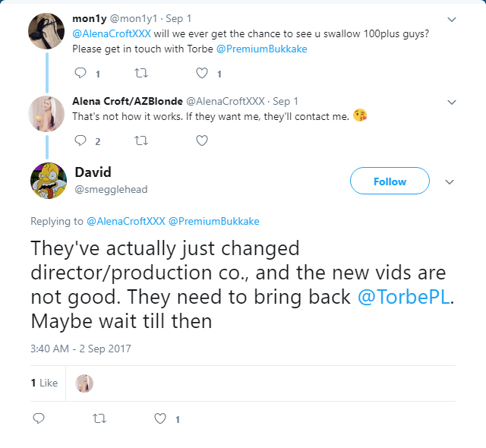This screenshot has width=486, height=448.
Task: Reply to David's main tweet
Action: coord(39,418)
